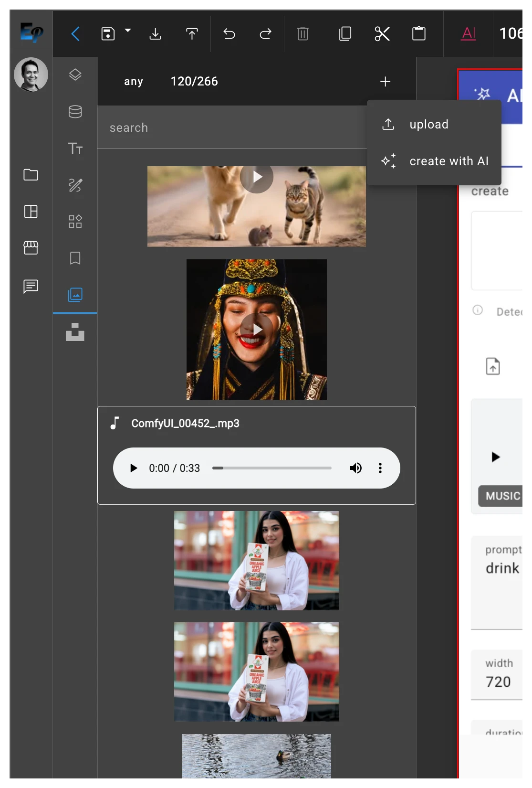Click the trash delete icon
The width and height of the screenshot is (532, 788).
(x=303, y=34)
